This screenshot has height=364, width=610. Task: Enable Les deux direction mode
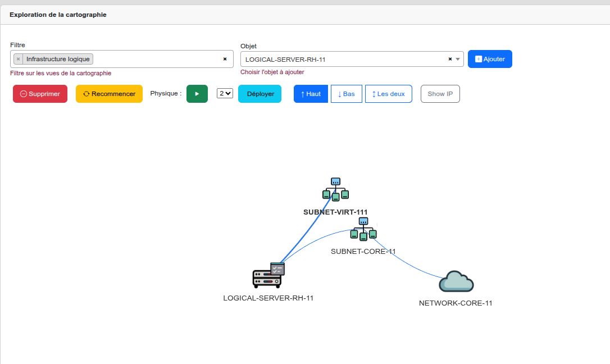click(388, 94)
